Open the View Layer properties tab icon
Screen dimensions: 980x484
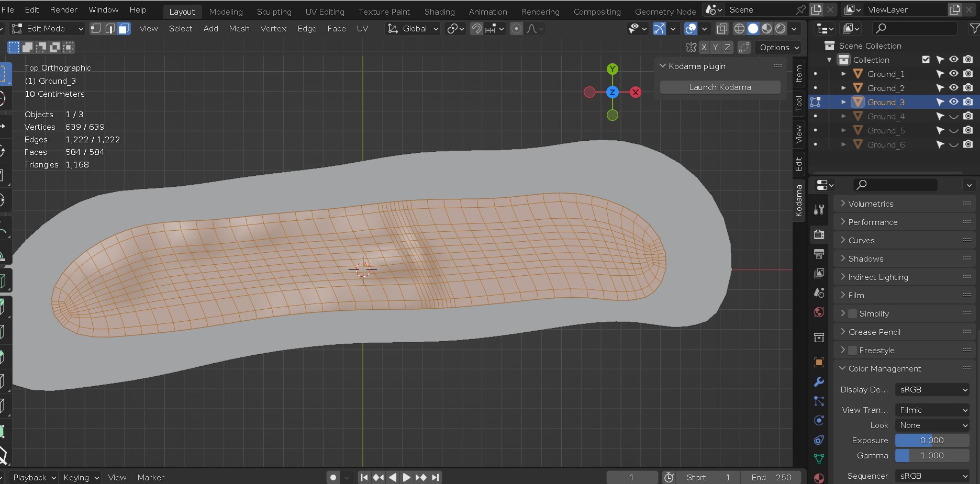pyautogui.click(x=819, y=273)
